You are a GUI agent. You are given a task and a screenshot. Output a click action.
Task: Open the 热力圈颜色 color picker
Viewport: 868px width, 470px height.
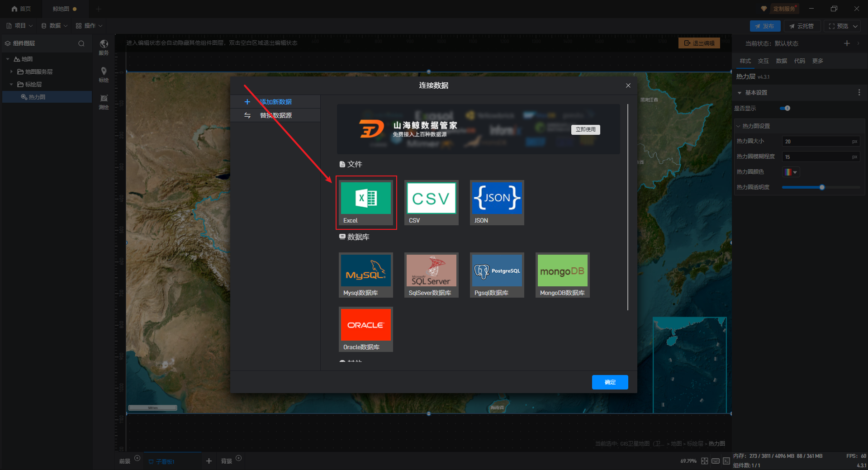[791, 172]
